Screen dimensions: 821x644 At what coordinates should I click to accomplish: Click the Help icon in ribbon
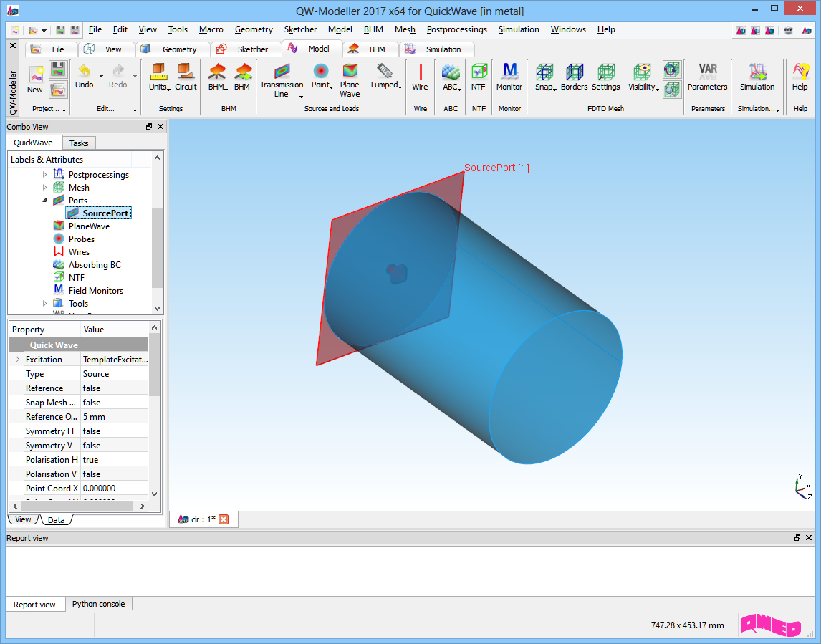pos(800,71)
